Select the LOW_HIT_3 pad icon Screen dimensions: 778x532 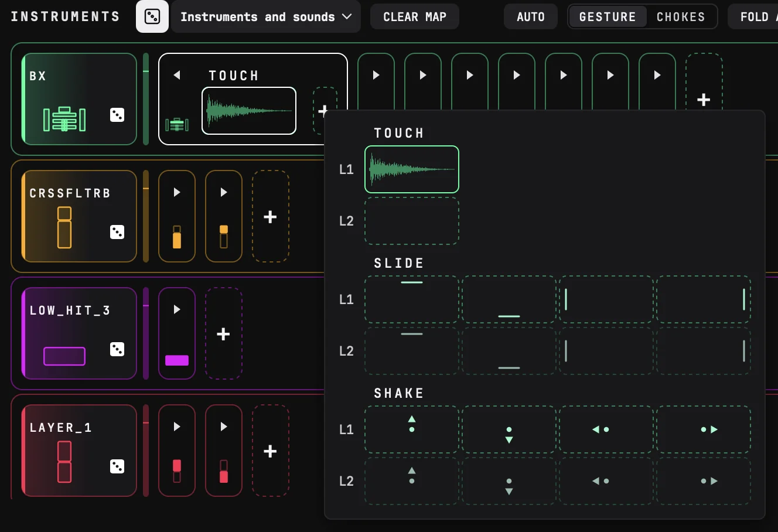point(64,356)
